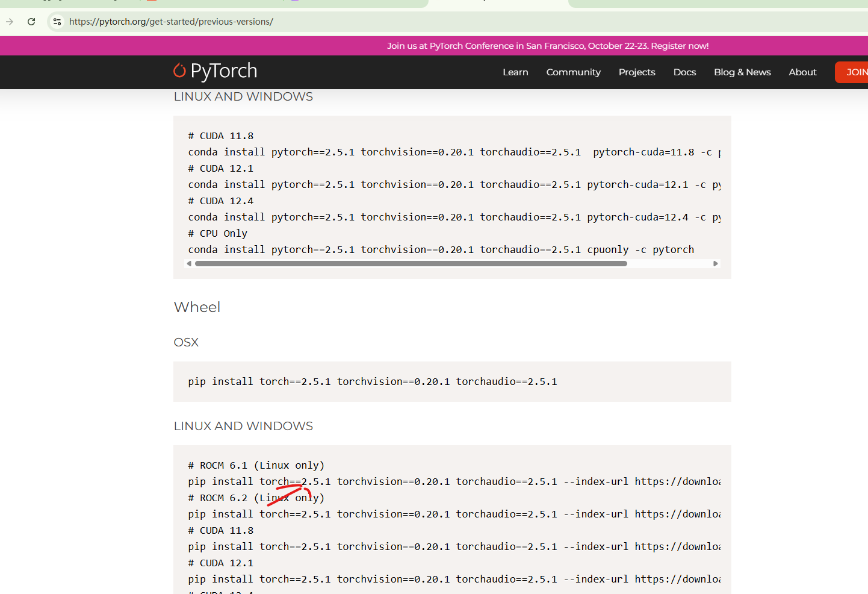Click the Wheel section heading
Screen dimensions: 868x594
[x=197, y=307]
